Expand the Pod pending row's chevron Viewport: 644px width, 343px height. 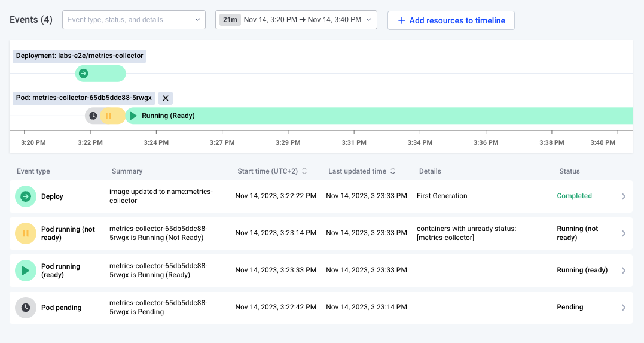pos(624,308)
